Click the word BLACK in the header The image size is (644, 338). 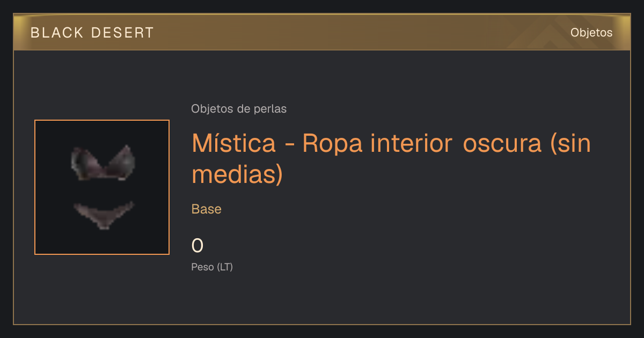click(57, 33)
